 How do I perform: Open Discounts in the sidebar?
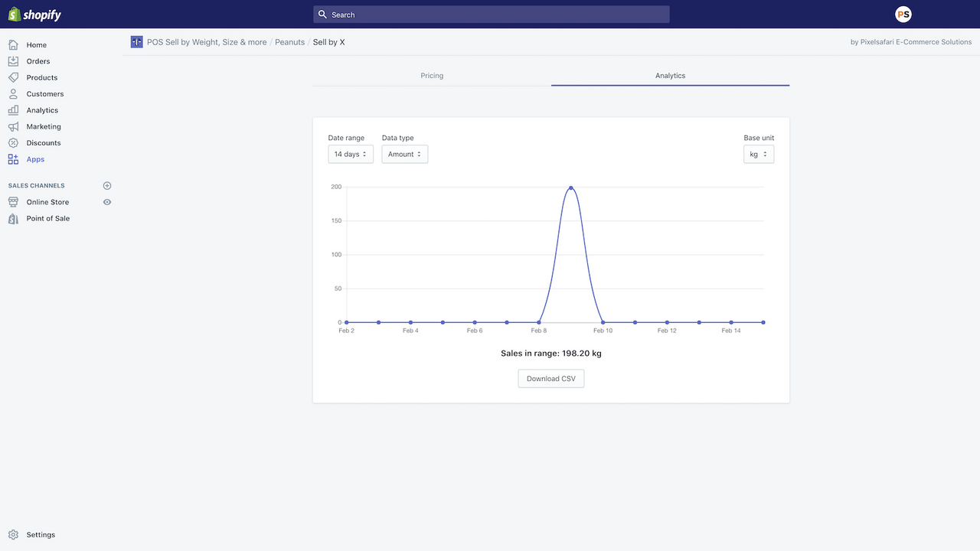[x=44, y=143]
